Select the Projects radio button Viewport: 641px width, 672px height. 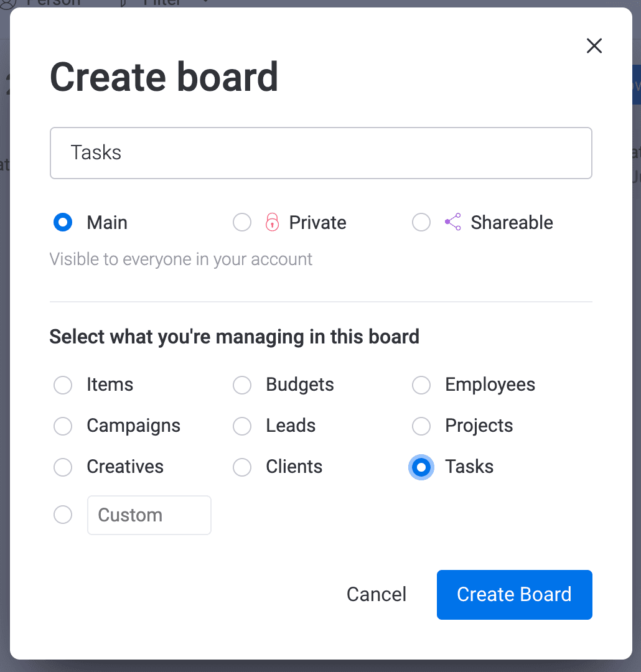[x=421, y=426]
